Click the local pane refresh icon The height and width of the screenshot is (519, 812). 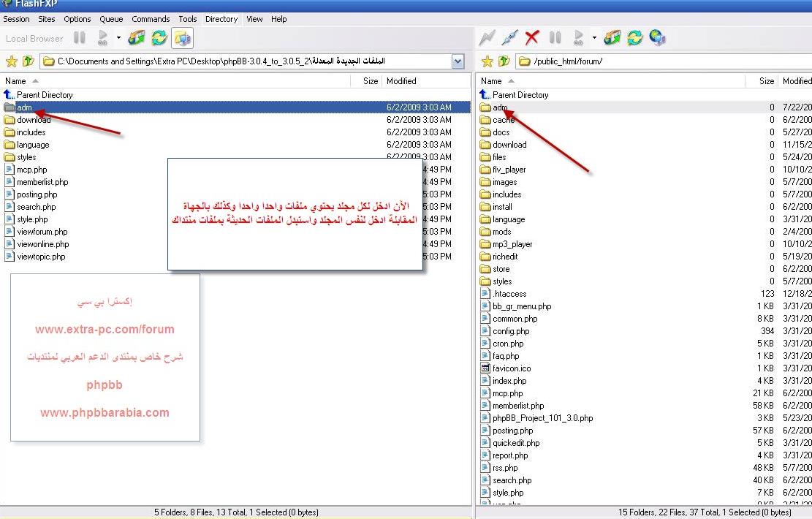click(x=159, y=38)
